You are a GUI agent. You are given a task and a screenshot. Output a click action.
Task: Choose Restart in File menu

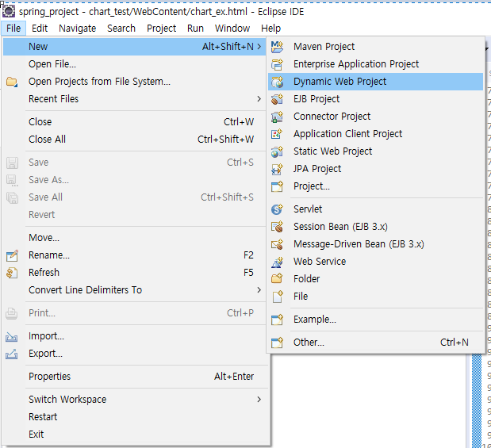[x=135, y=417]
